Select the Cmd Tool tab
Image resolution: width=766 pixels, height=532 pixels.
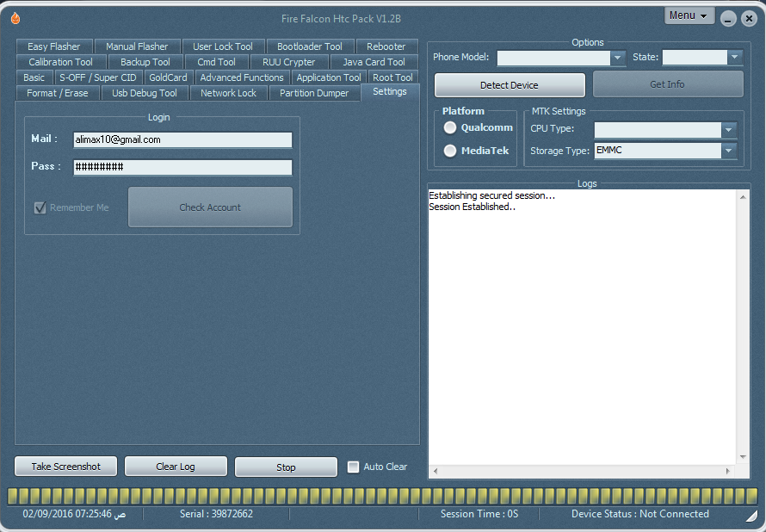[x=216, y=62]
